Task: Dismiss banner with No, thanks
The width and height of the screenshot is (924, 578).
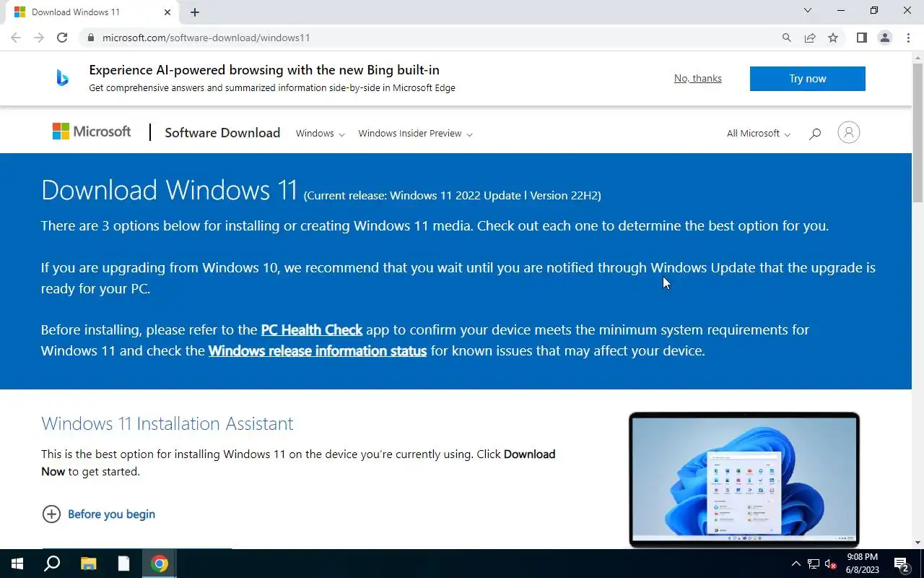Action: pos(698,78)
